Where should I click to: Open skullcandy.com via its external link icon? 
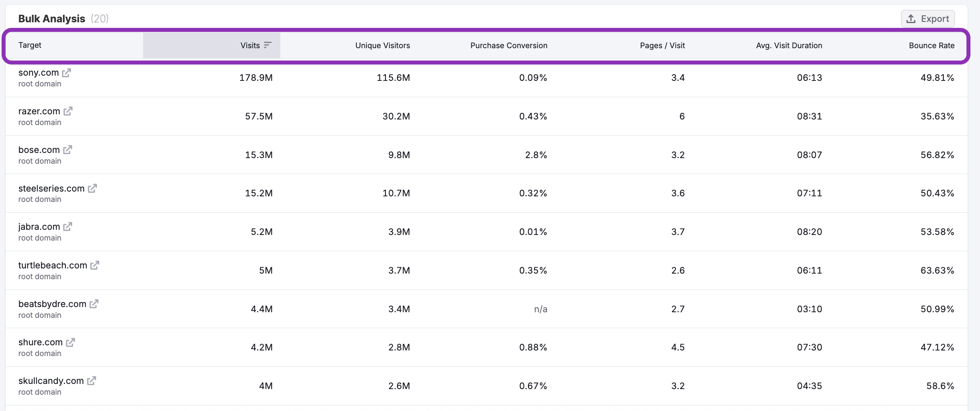(92, 381)
